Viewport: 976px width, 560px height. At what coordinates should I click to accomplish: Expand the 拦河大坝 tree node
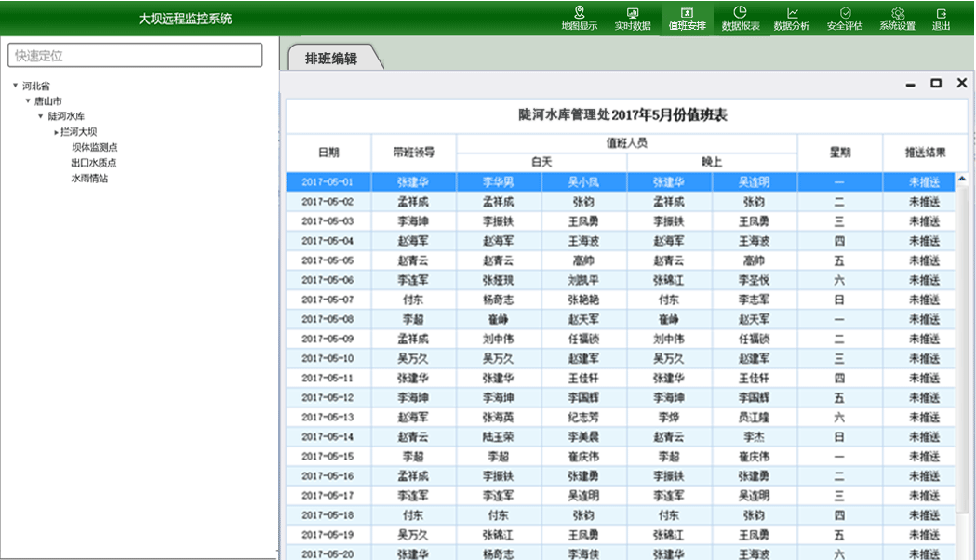click(x=56, y=132)
